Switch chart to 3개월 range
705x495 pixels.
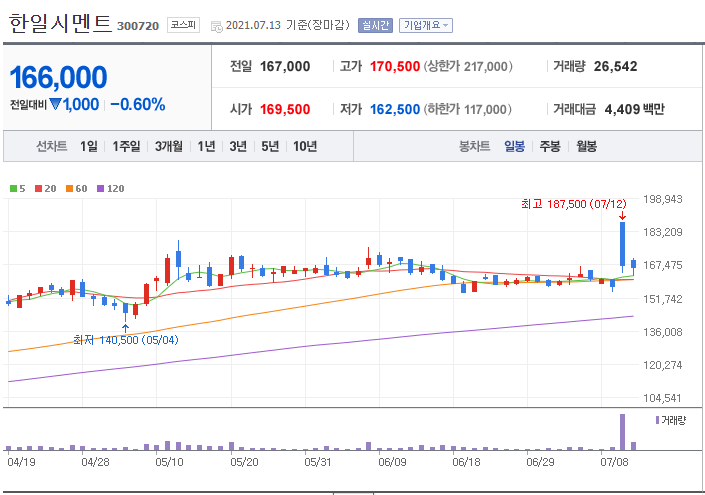tap(169, 146)
